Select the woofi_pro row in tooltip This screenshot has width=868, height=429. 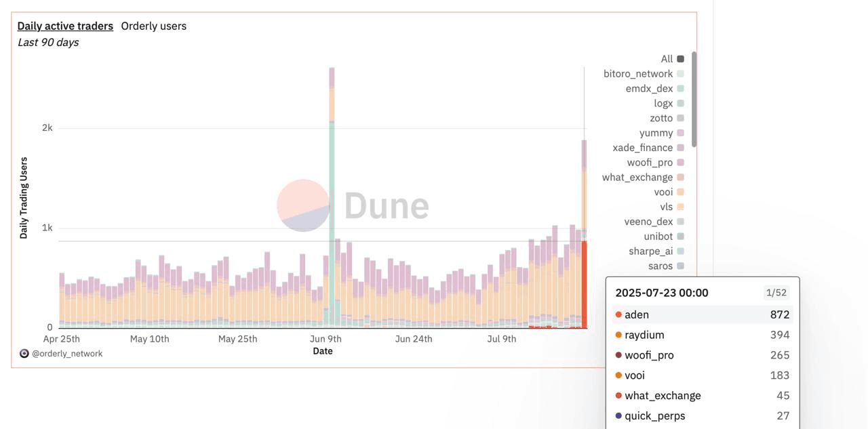pos(703,355)
